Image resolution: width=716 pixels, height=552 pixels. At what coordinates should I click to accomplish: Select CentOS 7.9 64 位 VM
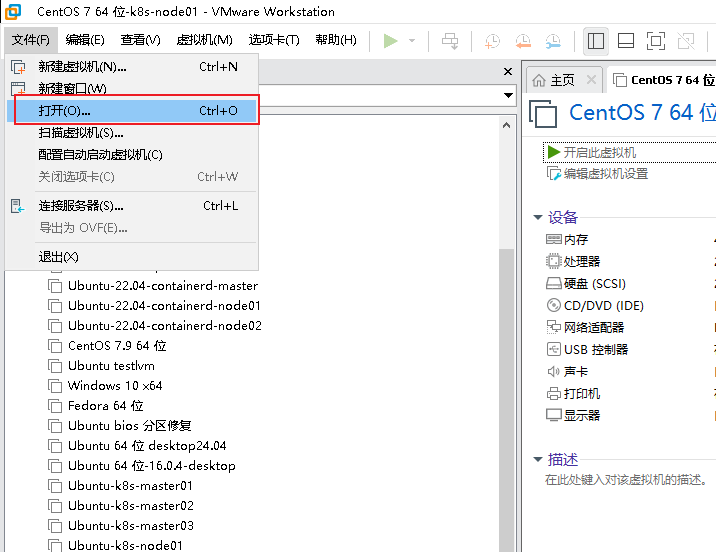tap(107, 346)
